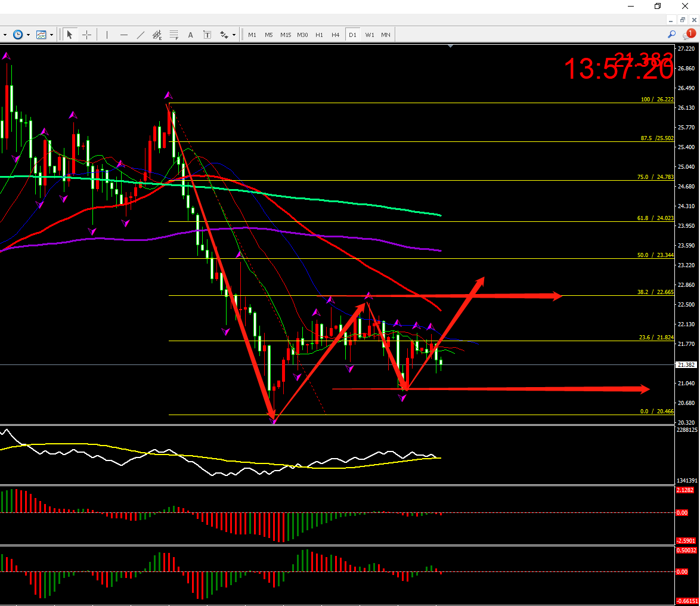The image size is (700, 606).
Task: Pick the horizontal line tool
Action: click(124, 35)
